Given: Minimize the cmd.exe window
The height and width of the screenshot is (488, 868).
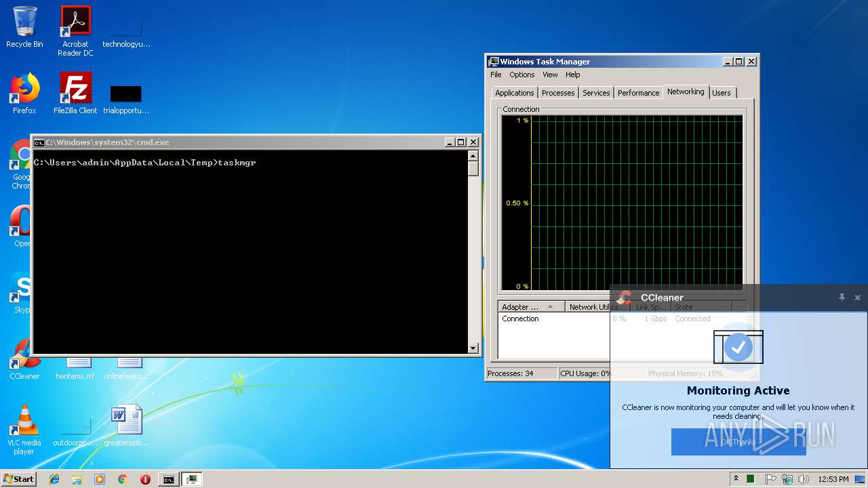Looking at the screenshot, I should [450, 142].
